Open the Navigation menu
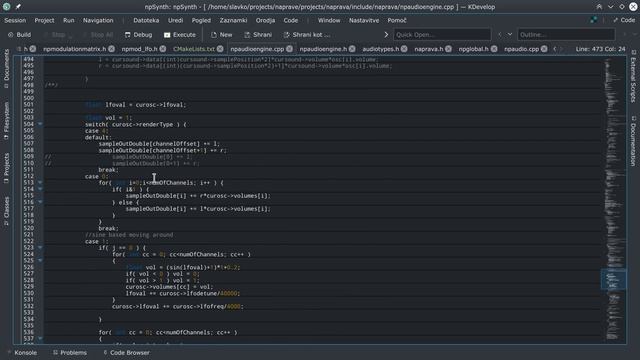640x360 pixels. [98, 20]
